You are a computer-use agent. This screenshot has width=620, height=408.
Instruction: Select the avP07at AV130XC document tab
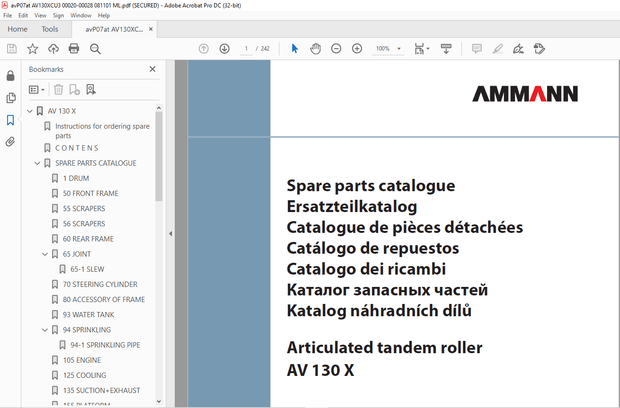[114, 29]
